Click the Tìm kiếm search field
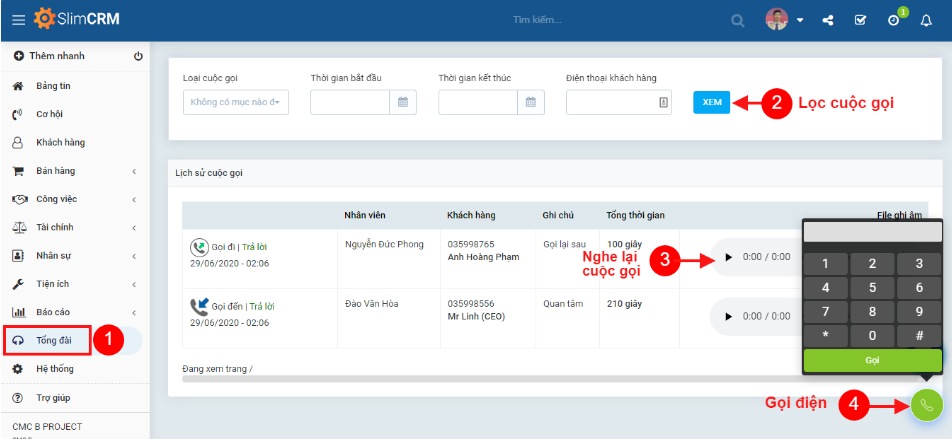952x447 pixels. (537, 20)
